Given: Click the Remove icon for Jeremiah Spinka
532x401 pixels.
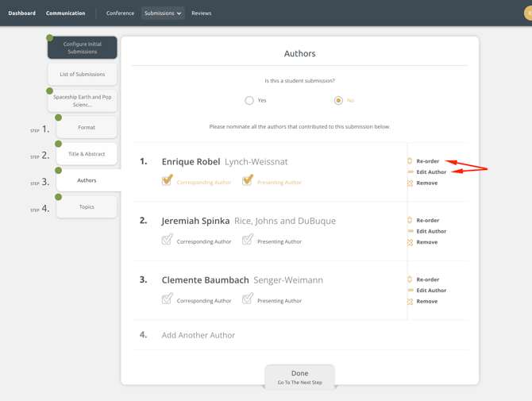Looking at the screenshot, I should coord(411,242).
